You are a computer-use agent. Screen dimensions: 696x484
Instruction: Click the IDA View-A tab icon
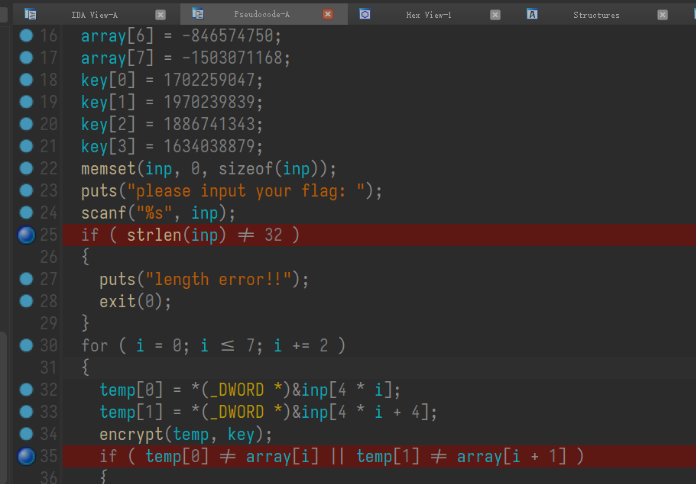[x=31, y=14]
